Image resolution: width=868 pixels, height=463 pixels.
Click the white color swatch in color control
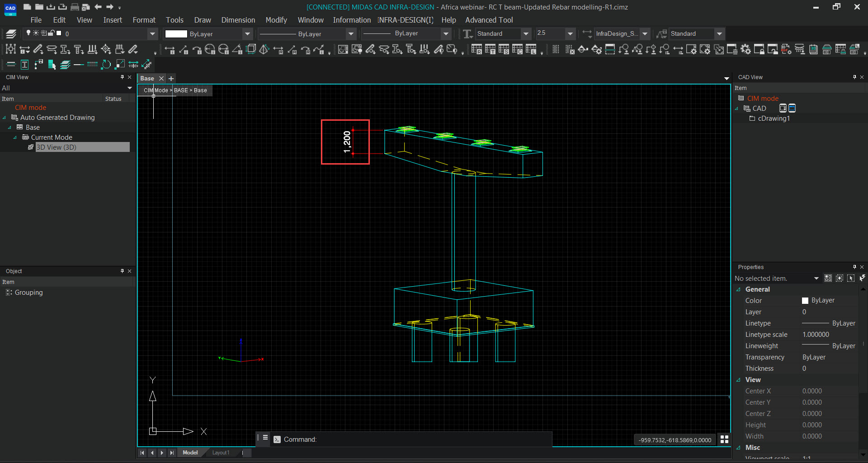[176, 33]
